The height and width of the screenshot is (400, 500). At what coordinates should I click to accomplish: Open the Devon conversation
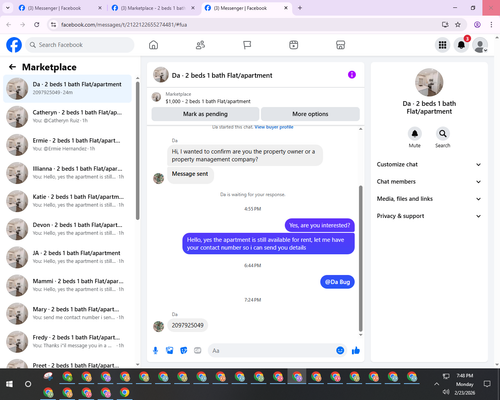[67, 229]
